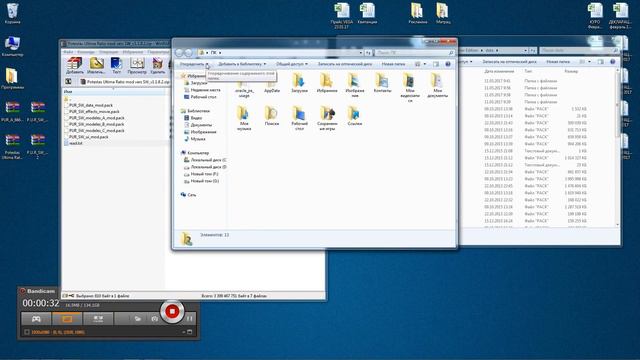Viewport: 640px width, 360px height.
Task: Click Записать на оптический диск in ПК window
Action: pyautogui.click(x=345, y=64)
